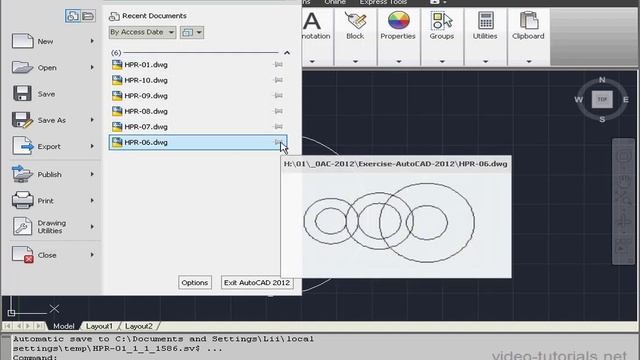Click the last-layout navigation arrow beside Model tab

click(39, 326)
